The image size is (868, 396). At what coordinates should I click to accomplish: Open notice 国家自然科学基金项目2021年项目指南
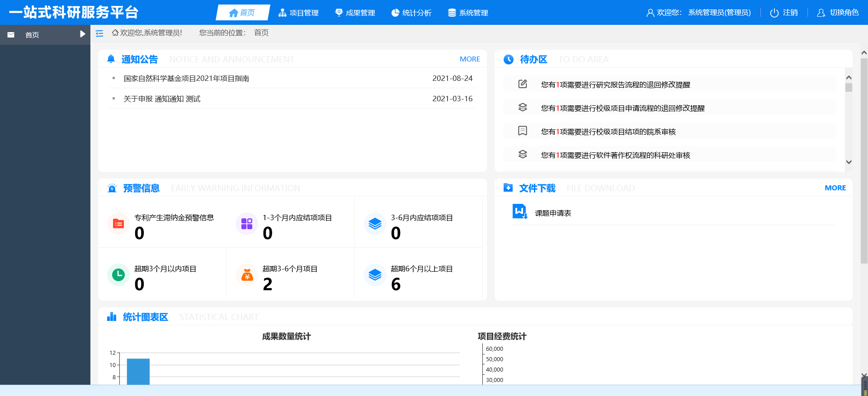coord(186,79)
